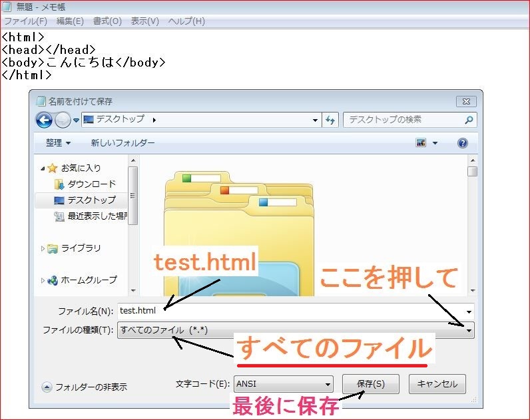
Task: Click the Desktop icon in navigation pane
Action: tap(59, 200)
